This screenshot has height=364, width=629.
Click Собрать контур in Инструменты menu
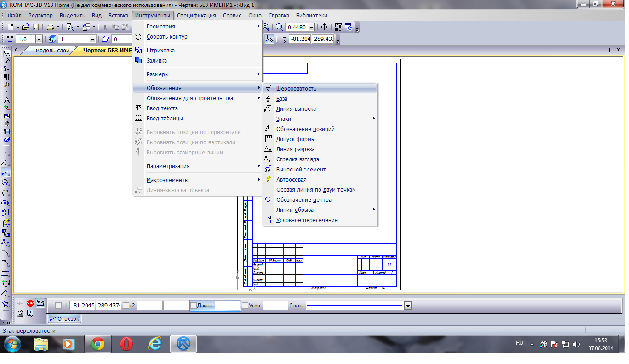point(197,37)
